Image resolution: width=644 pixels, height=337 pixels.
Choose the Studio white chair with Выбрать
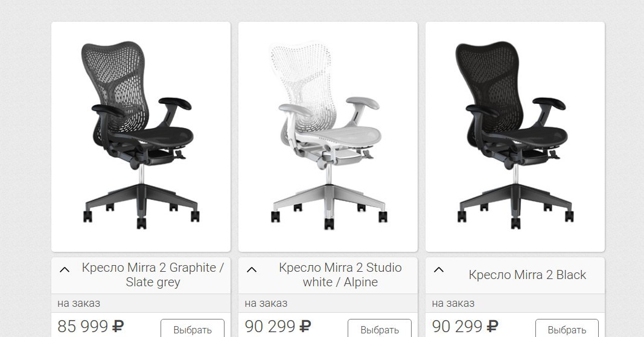380,329
